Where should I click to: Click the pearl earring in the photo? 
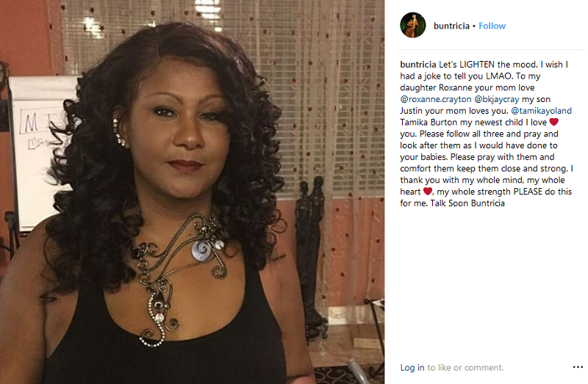point(120,134)
